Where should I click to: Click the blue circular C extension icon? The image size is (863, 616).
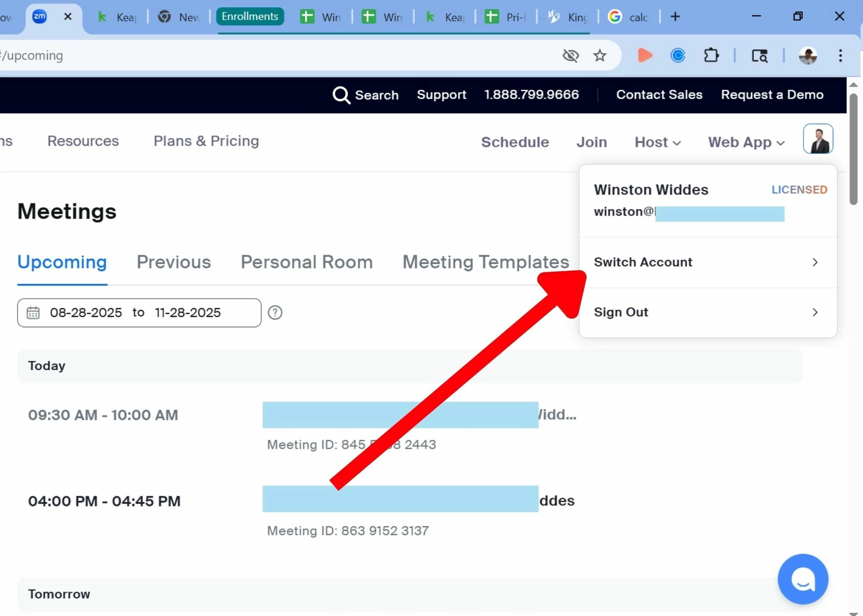click(678, 55)
